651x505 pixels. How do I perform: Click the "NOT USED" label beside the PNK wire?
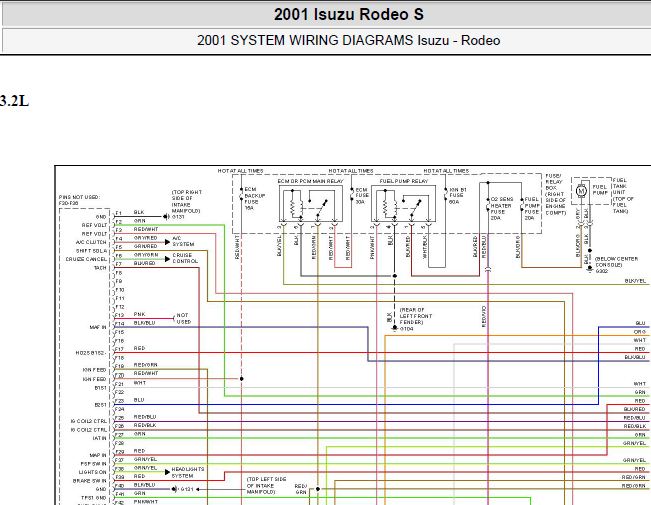coord(184,319)
